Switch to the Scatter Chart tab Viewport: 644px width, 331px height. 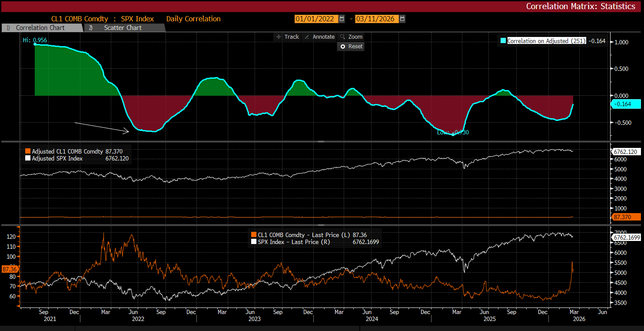pos(123,28)
